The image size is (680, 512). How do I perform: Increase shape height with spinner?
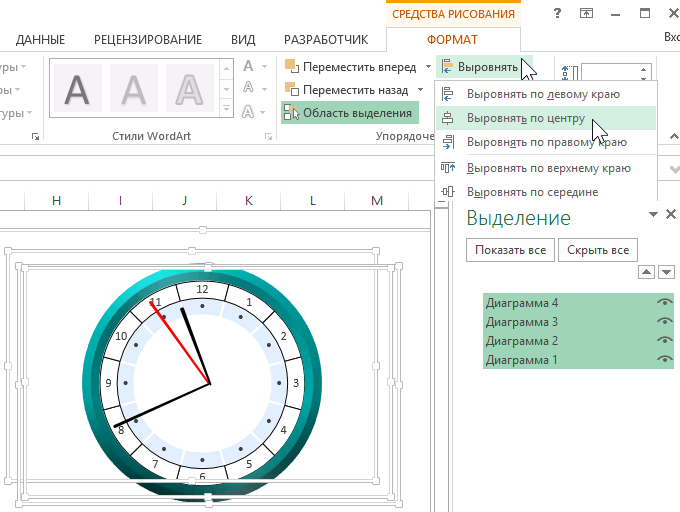644,69
